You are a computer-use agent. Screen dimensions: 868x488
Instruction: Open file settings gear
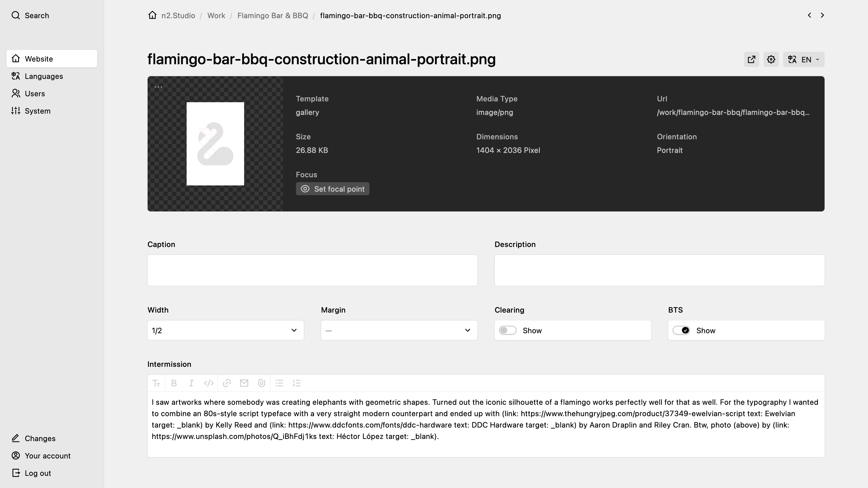pos(771,59)
